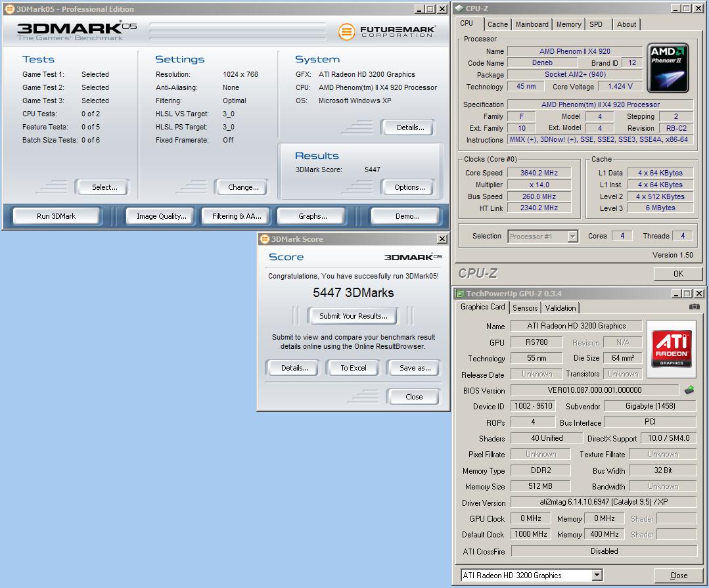Click the Instructions MMX (+) list field

(x=599, y=140)
